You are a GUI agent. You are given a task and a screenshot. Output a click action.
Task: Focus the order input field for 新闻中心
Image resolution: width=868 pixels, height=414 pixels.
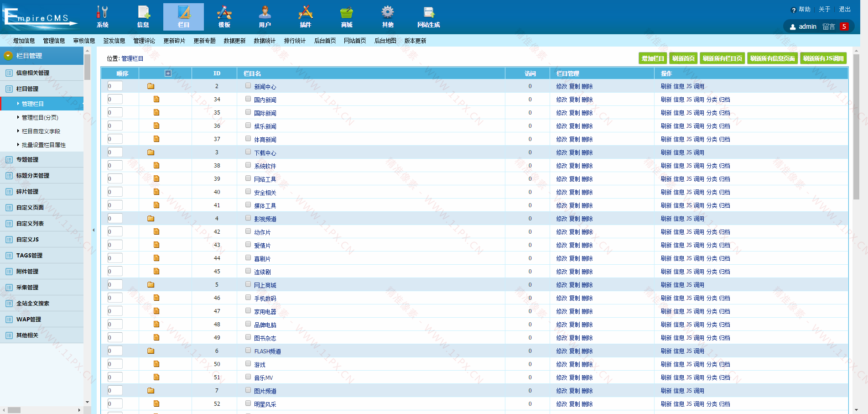[115, 86]
